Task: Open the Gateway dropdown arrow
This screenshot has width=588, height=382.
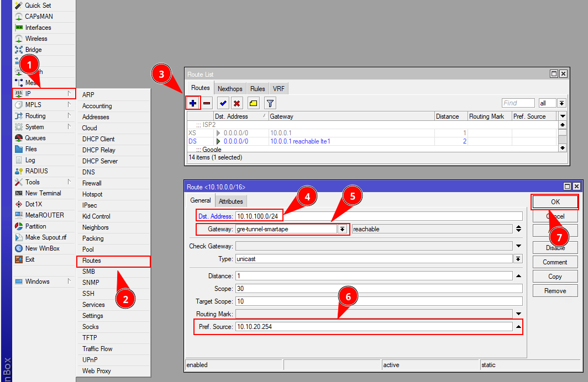Action: click(x=342, y=229)
